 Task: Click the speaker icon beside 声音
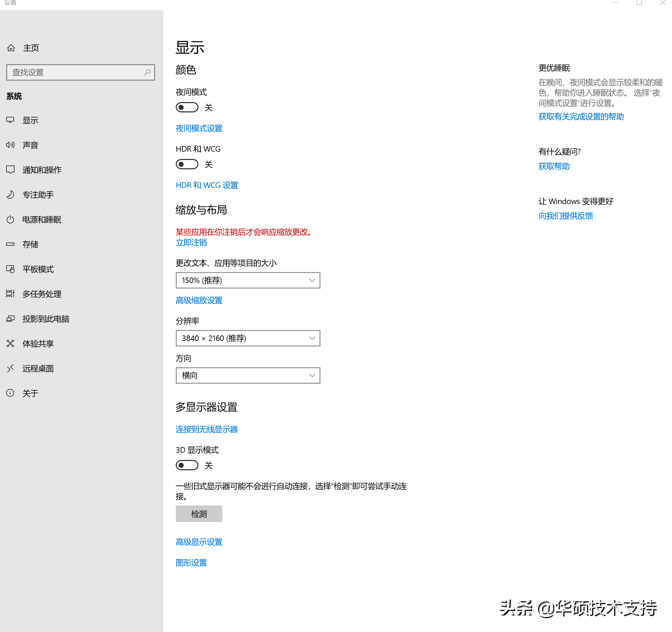pos(10,145)
